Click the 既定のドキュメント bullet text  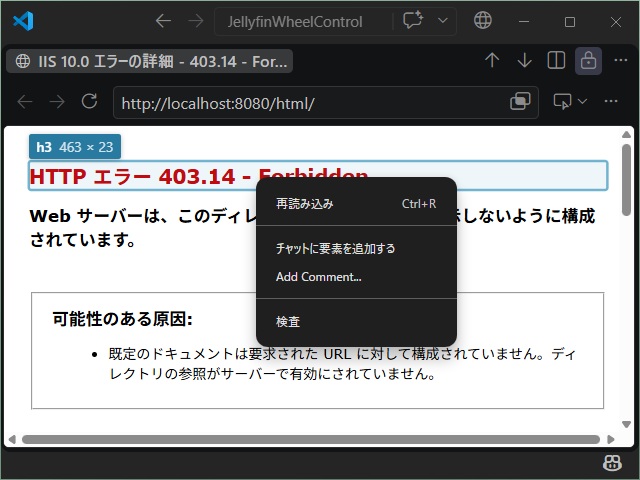pos(342,363)
